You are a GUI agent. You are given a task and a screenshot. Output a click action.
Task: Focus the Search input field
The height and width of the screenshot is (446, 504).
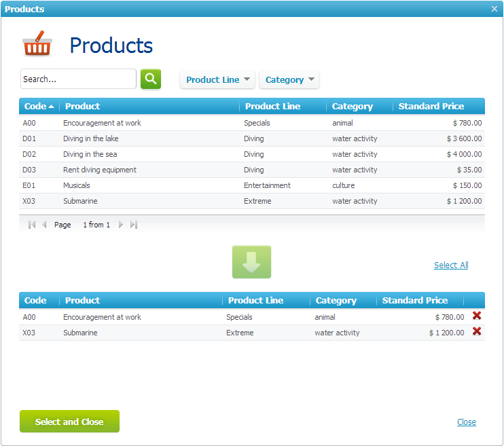coord(78,79)
